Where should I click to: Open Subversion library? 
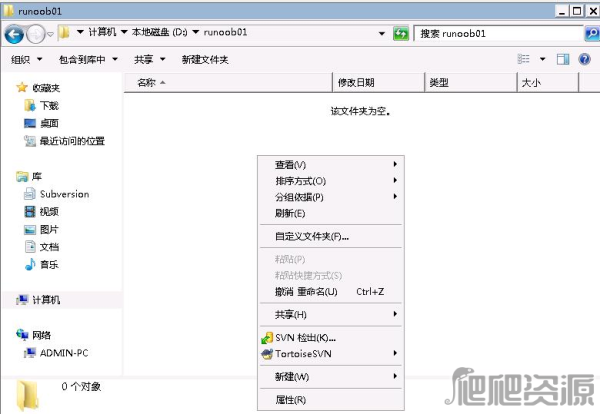[65, 194]
